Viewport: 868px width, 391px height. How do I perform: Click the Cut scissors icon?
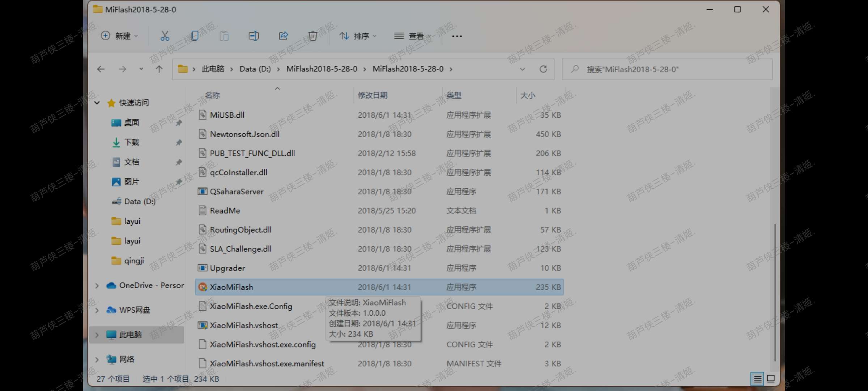coord(165,36)
